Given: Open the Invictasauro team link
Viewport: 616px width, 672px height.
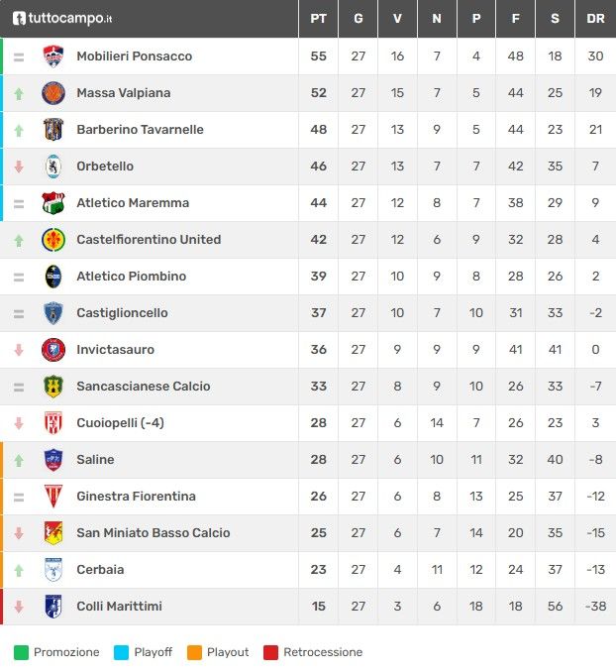Looking at the screenshot, I should (x=115, y=350).
